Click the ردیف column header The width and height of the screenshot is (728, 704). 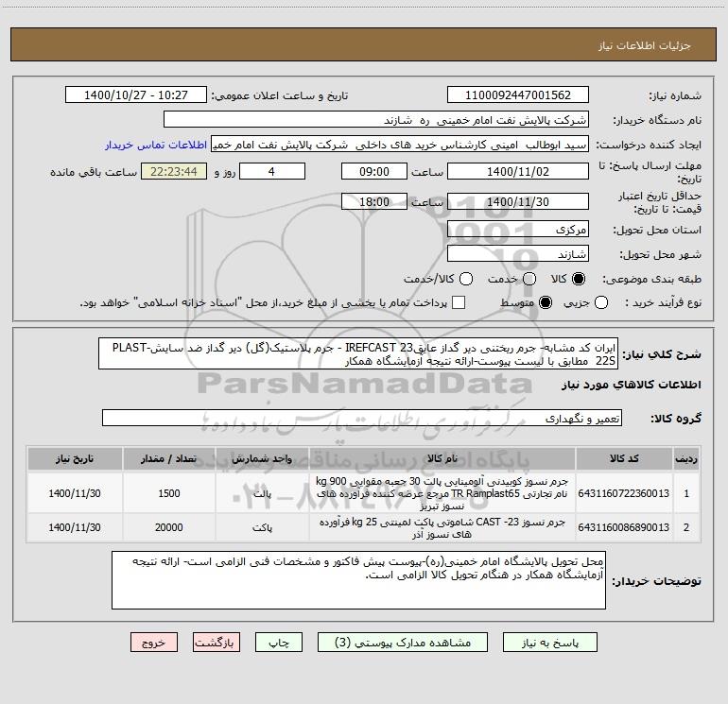[x=686, y=459]
